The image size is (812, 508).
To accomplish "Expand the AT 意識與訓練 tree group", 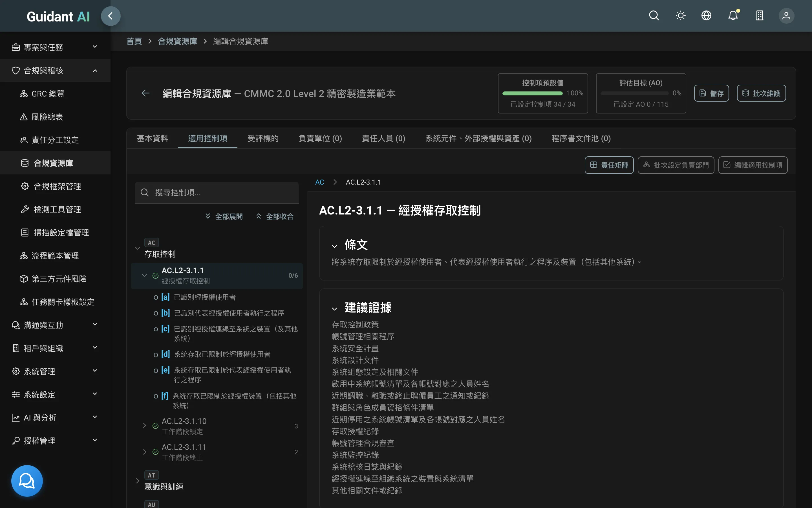I will point(138,481).
